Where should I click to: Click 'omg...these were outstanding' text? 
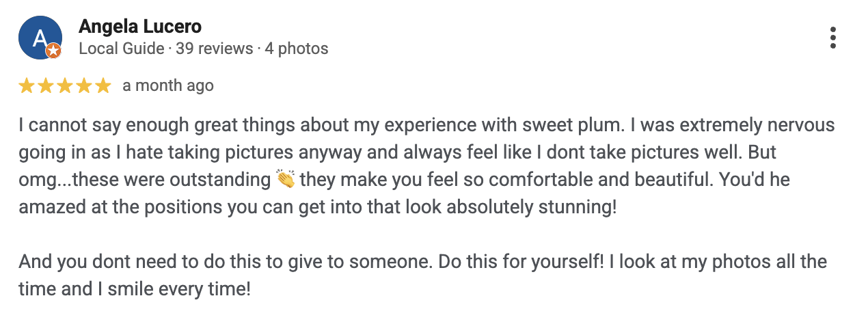pyautogui.click(x=146, y=180)
